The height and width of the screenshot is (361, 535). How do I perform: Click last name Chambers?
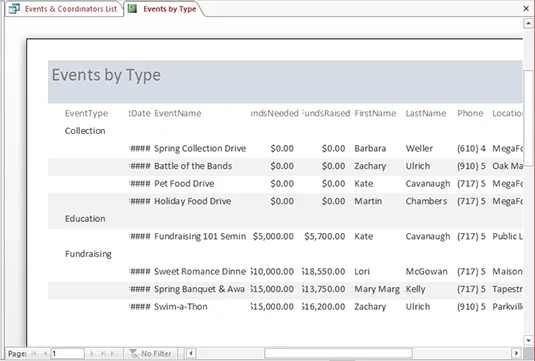pos(426,201)
